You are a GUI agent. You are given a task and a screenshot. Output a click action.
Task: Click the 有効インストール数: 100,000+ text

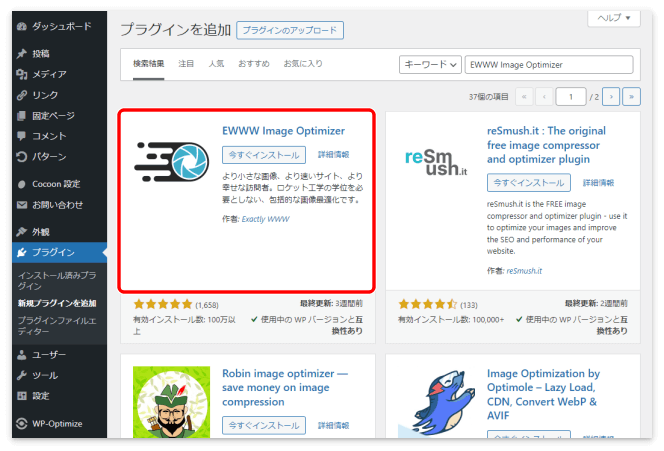451,320
